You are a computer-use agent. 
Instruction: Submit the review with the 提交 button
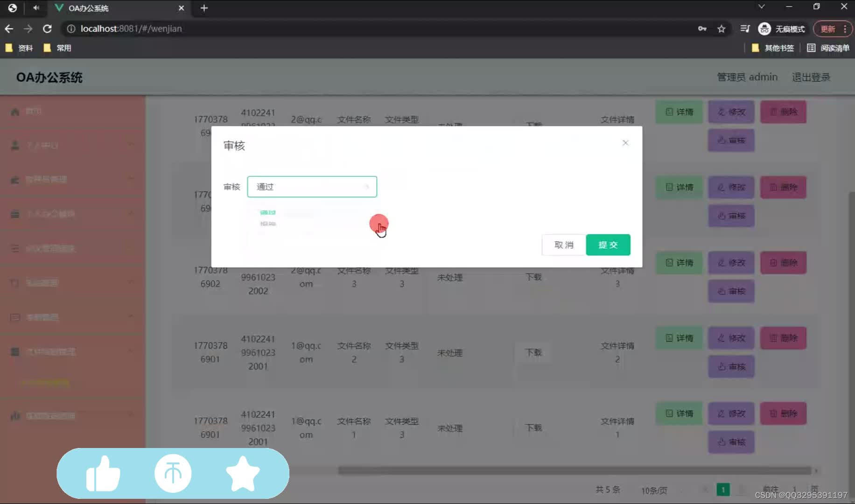coord(608,245)
